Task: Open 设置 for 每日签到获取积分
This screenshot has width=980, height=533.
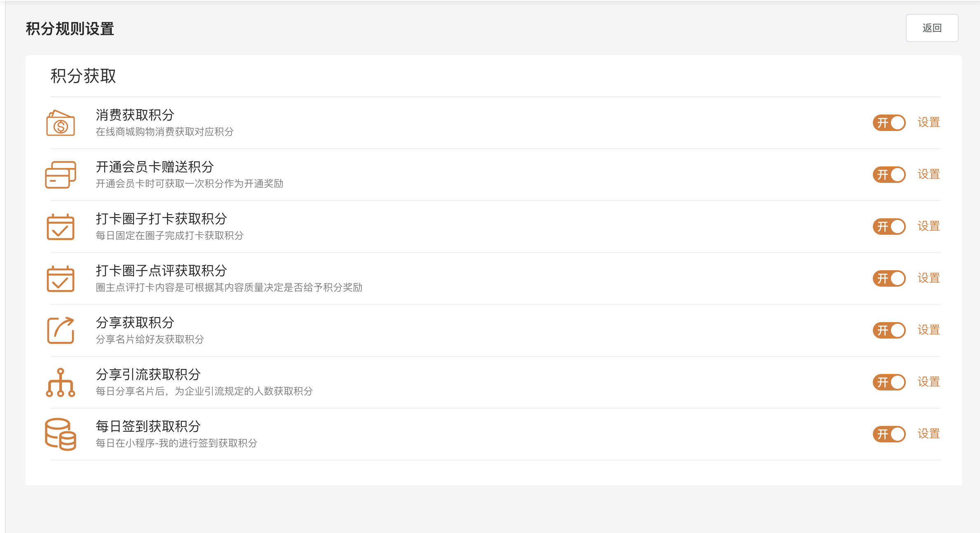Action: (928, 434)
